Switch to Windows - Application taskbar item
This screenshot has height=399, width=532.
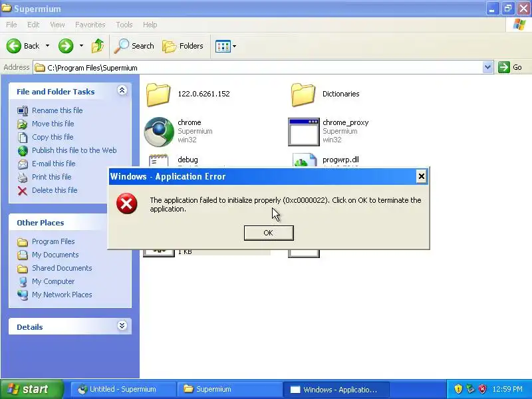tap(335, 389)
